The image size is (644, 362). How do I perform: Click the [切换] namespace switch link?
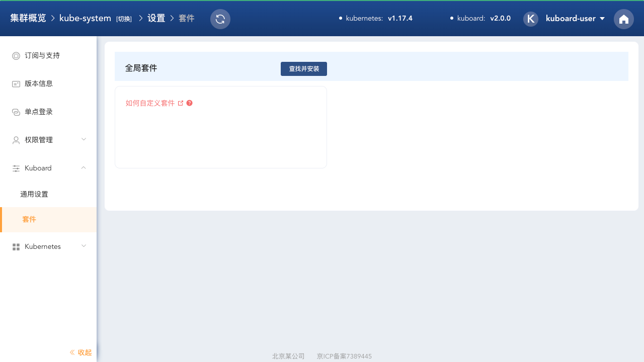click(x=124, y=19)
